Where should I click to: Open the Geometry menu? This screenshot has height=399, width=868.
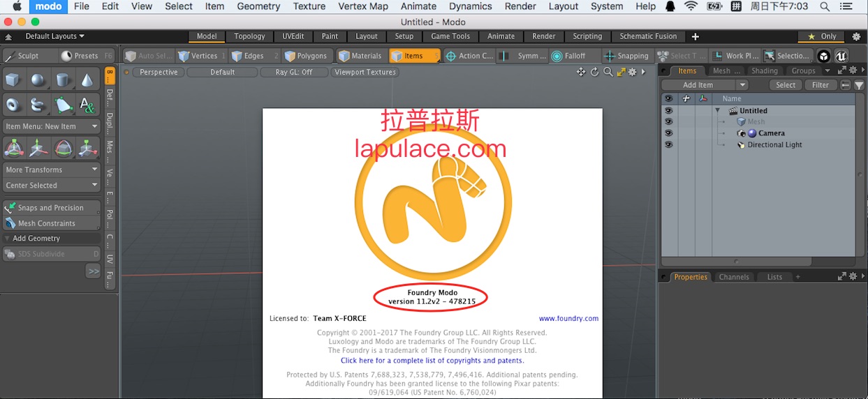258,6
